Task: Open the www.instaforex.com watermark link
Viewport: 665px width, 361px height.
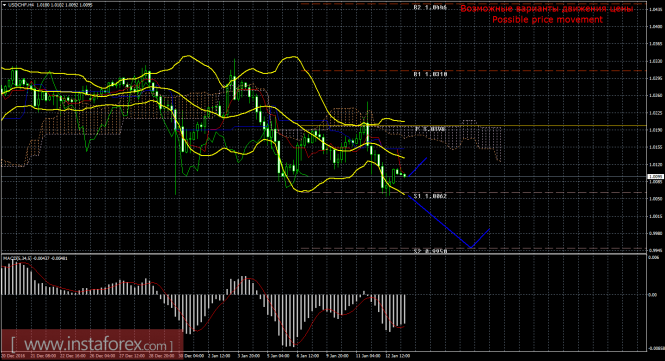Action: (x=92, y=344)
